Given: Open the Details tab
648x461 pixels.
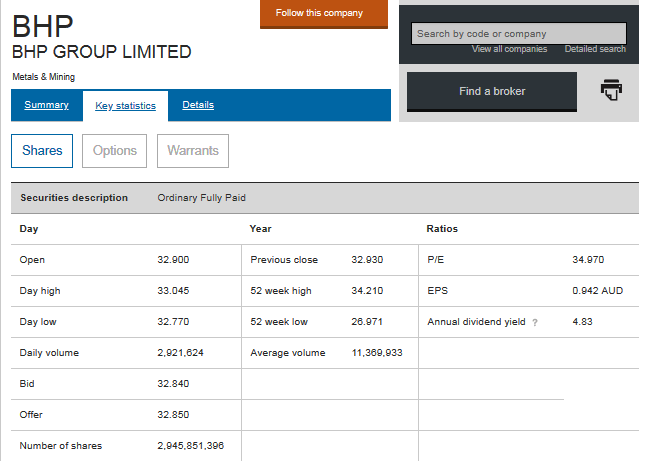Looking at the screenshot, I should coord(198,105).
